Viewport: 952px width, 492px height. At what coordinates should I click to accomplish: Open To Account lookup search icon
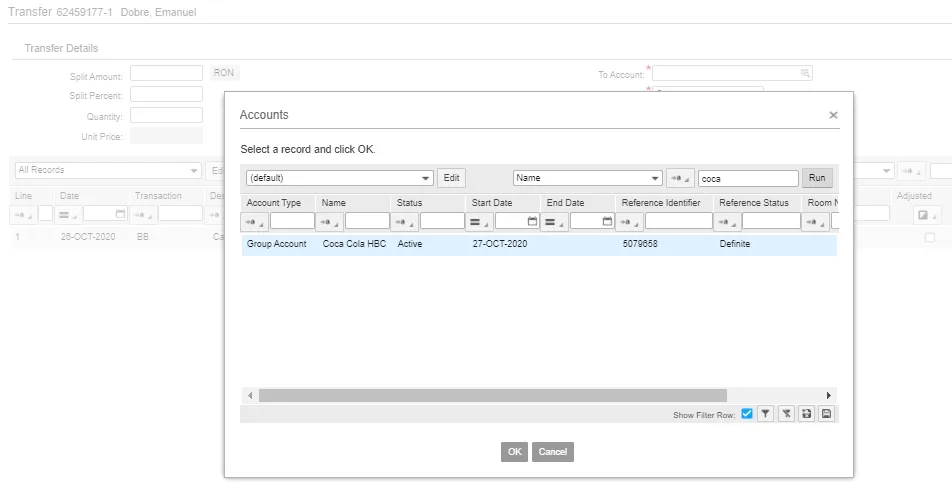tap(805, 73)
